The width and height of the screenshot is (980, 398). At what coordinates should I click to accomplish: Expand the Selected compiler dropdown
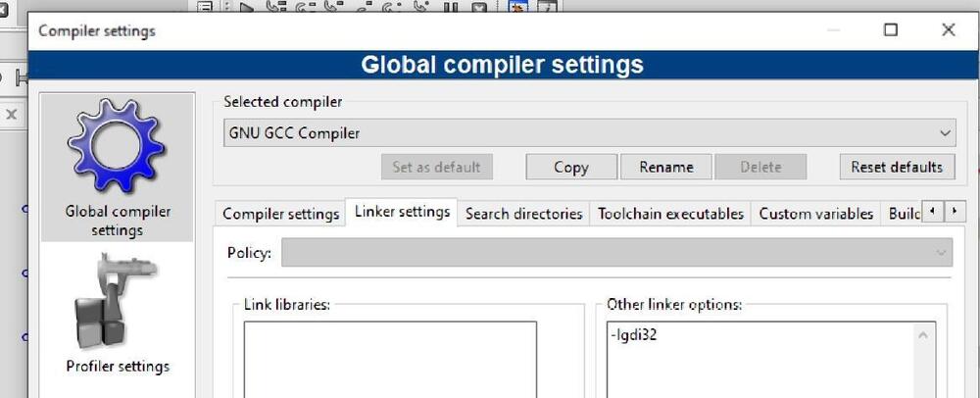pos(585,133)
